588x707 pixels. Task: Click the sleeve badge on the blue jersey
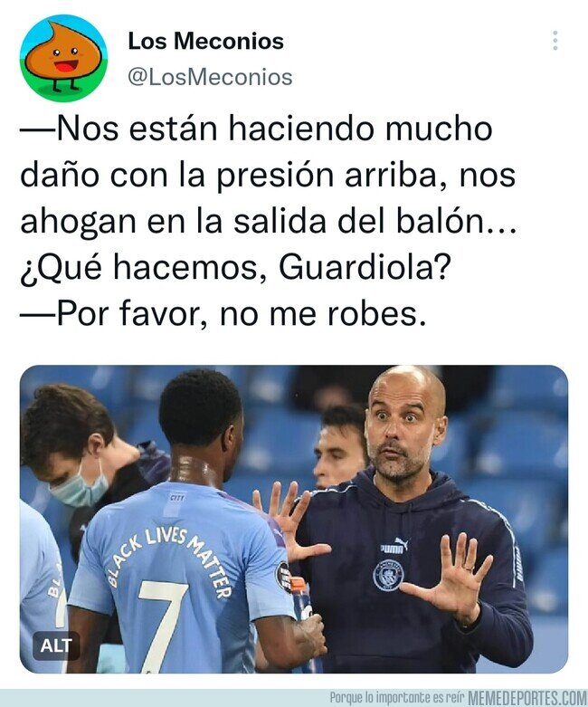click(283, 577)
